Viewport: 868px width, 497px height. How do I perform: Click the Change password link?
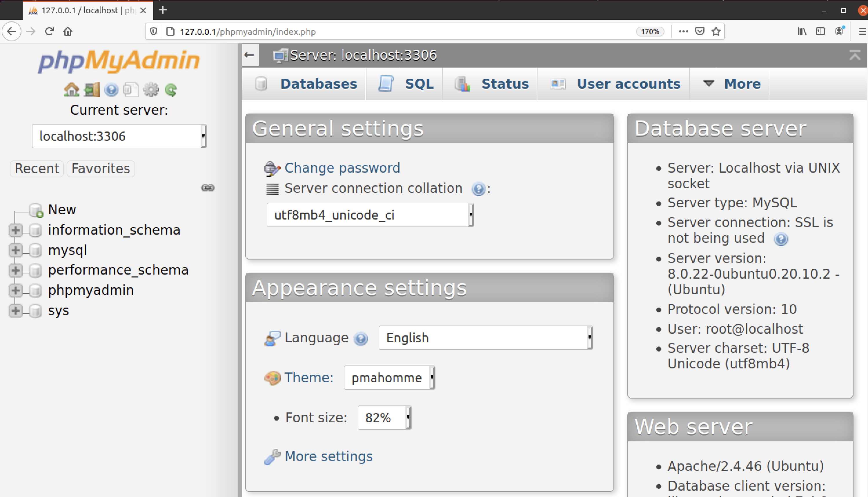342,168
